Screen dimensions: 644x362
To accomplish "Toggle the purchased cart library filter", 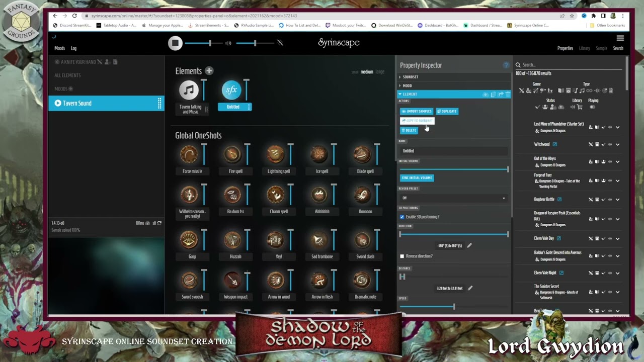I will point(580,107).
